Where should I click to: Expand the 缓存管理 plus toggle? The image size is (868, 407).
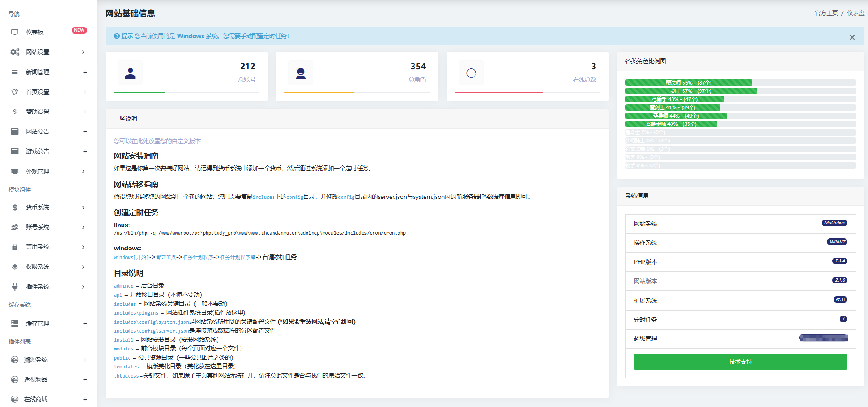[85, 323]
